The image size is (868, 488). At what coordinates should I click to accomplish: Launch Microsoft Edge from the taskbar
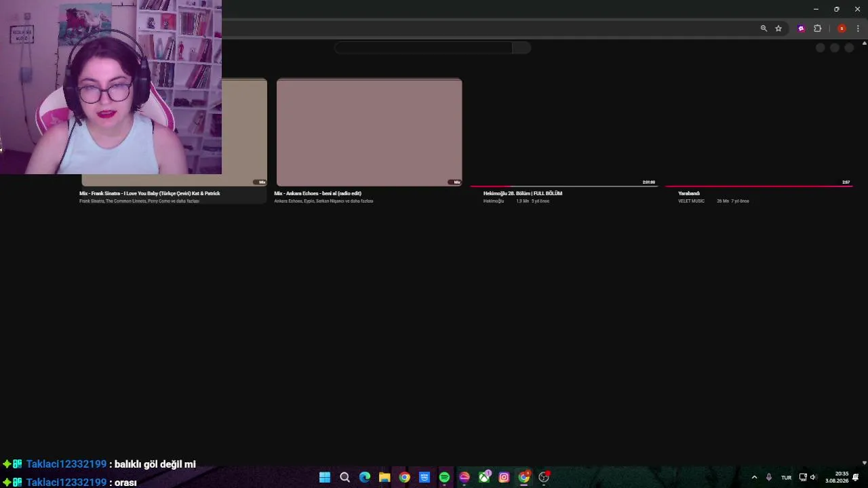click(365, 477)
